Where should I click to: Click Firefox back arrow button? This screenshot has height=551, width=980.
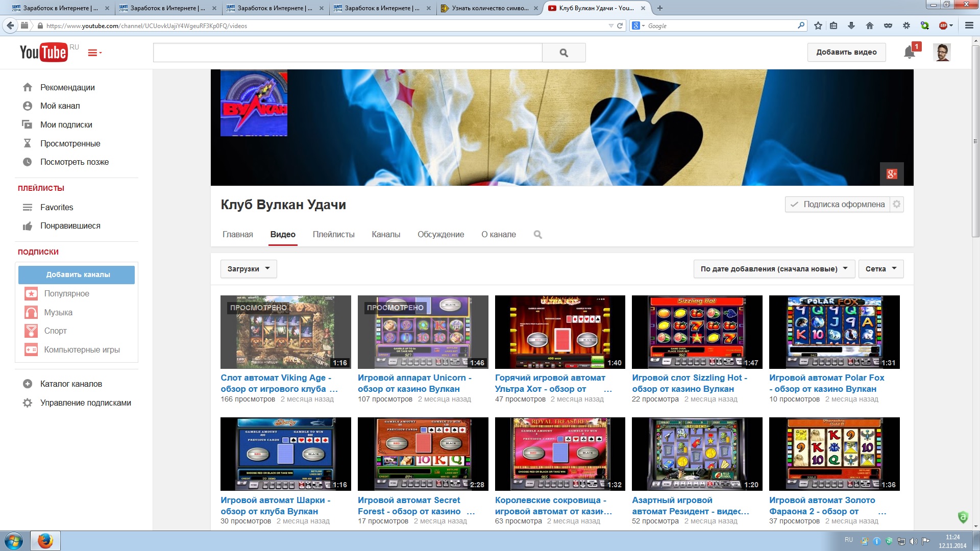[x=10, y=26]
